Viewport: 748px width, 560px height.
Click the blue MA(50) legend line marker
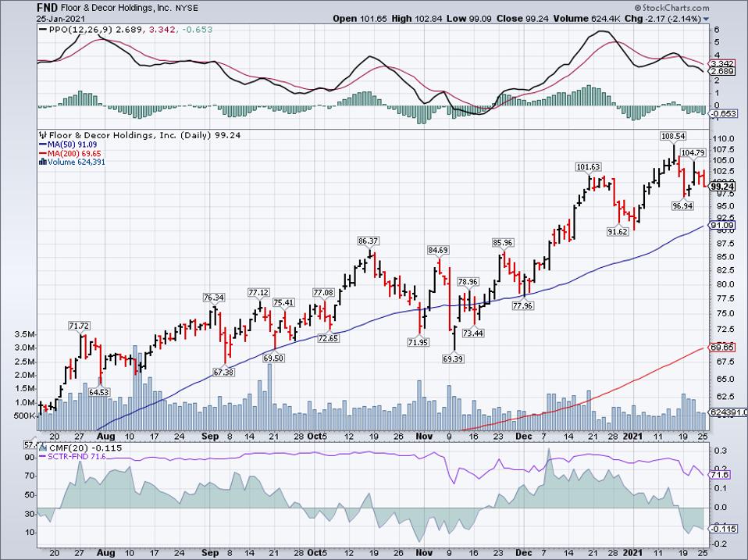40,144
